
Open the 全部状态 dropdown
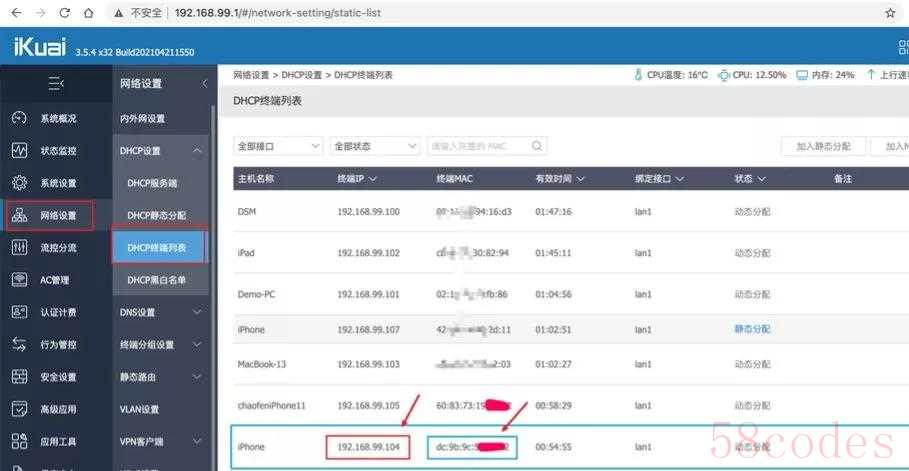tap(375, 146)
